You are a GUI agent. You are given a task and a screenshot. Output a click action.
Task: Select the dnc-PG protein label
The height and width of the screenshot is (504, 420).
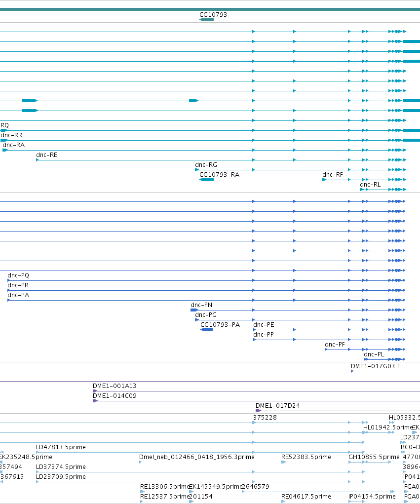click(x=206, y=315)
